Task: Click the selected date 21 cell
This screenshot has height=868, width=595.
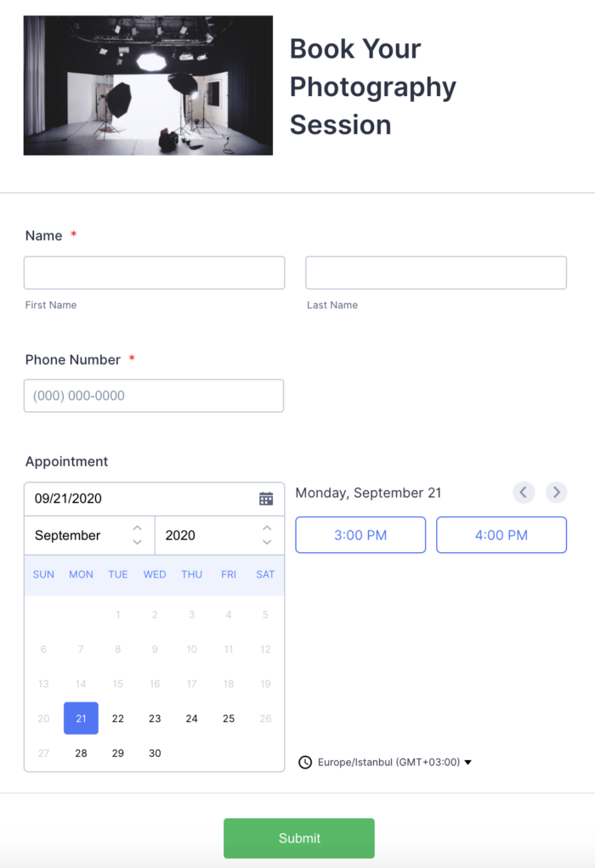Action: 81,718
